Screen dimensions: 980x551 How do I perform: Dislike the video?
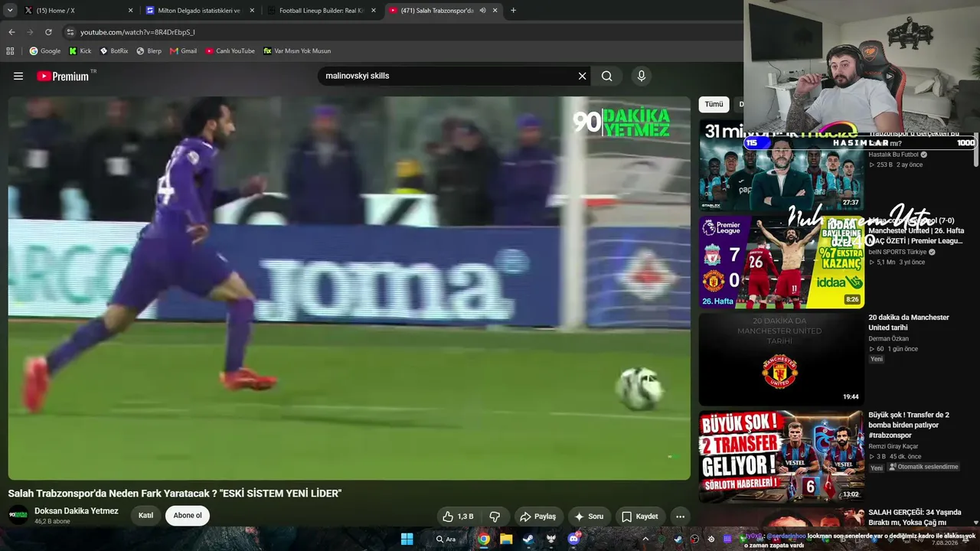tap(495, 517)
